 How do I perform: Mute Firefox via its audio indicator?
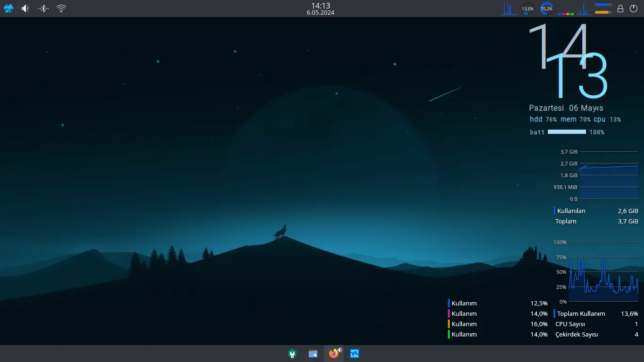point(340,350)
